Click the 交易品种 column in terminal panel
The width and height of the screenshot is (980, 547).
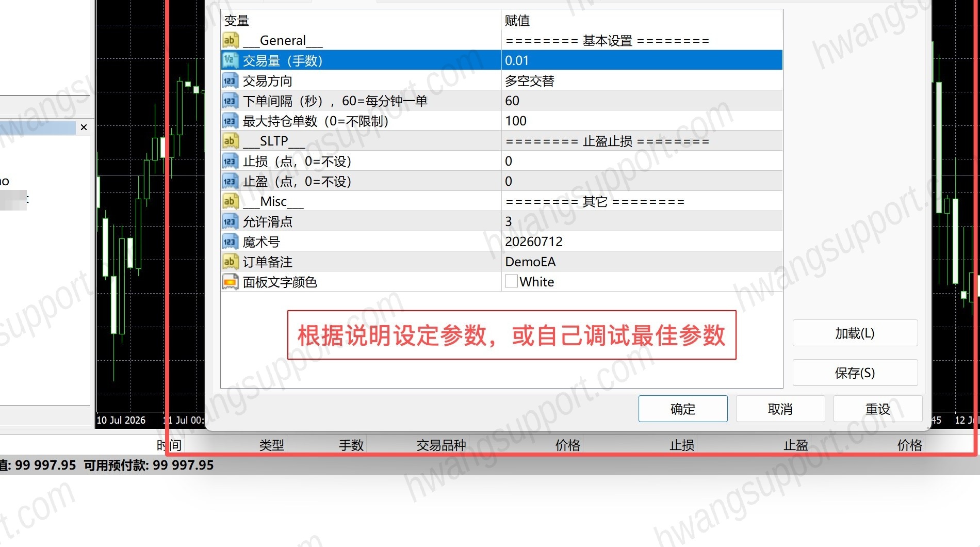pyautogui.click(x=441, y=445)
